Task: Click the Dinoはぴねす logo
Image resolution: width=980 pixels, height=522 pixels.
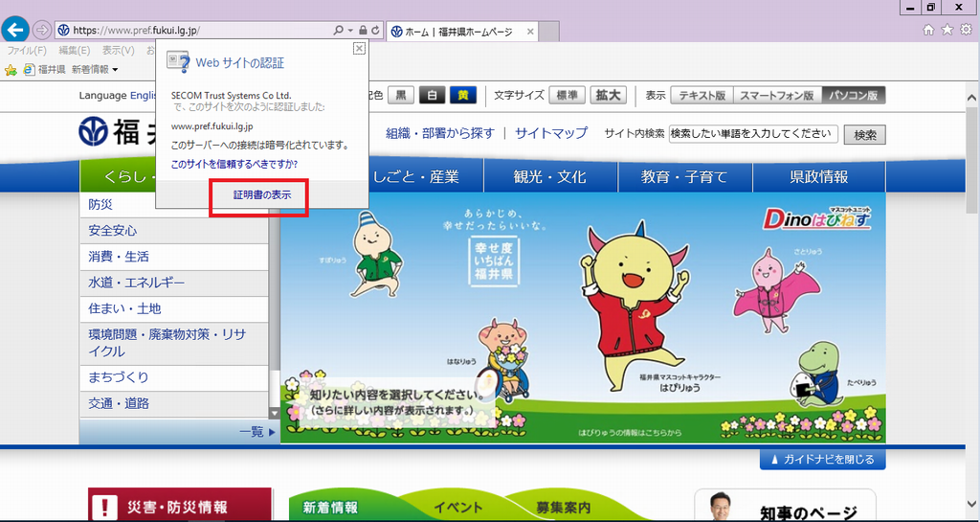Action: pos(817,218)
